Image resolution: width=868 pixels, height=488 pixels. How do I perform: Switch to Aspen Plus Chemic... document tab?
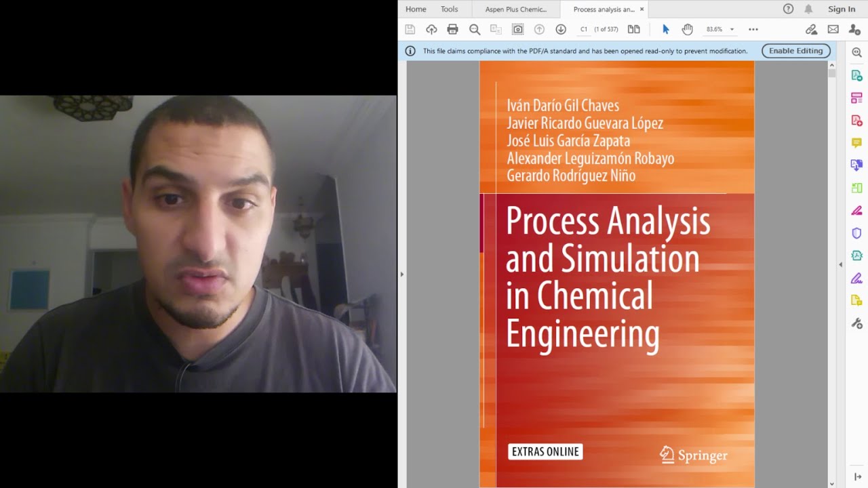pos(516,9)
